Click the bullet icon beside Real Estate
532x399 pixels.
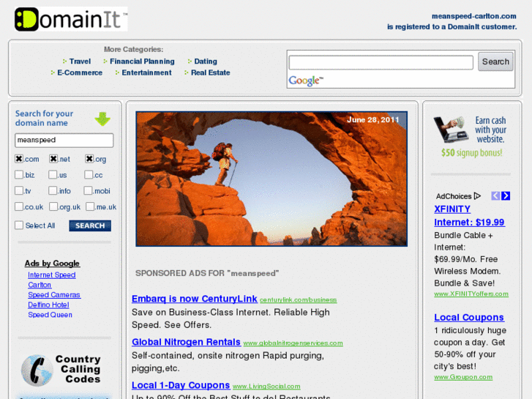click(x=187, y=72)
